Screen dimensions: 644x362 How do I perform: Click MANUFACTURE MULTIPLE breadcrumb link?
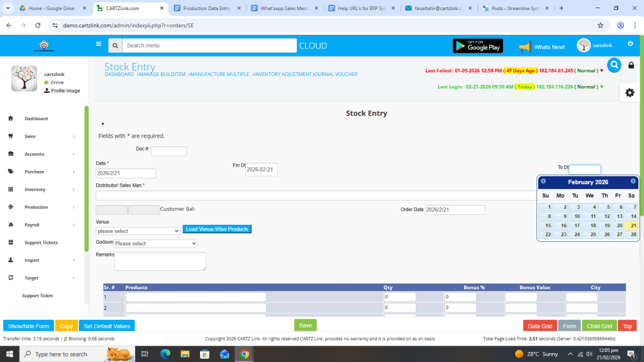[219, 74]
